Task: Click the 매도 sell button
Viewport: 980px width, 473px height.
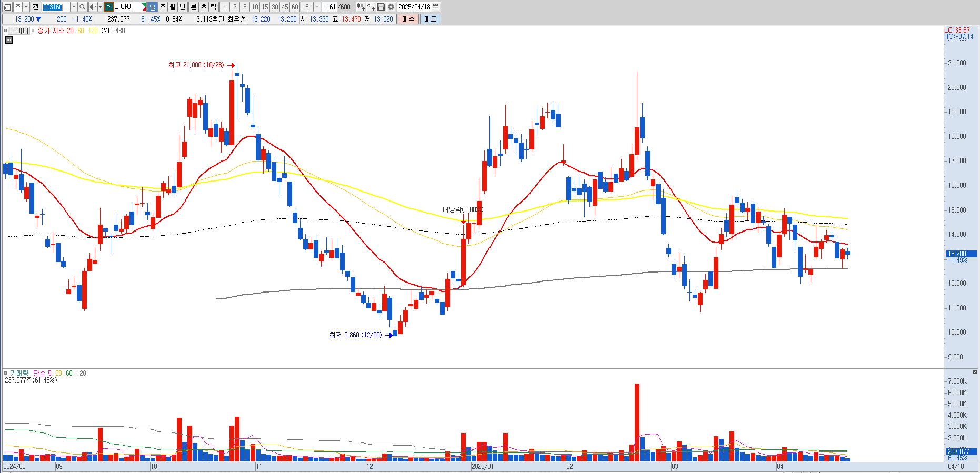Action: click(430, 19)
